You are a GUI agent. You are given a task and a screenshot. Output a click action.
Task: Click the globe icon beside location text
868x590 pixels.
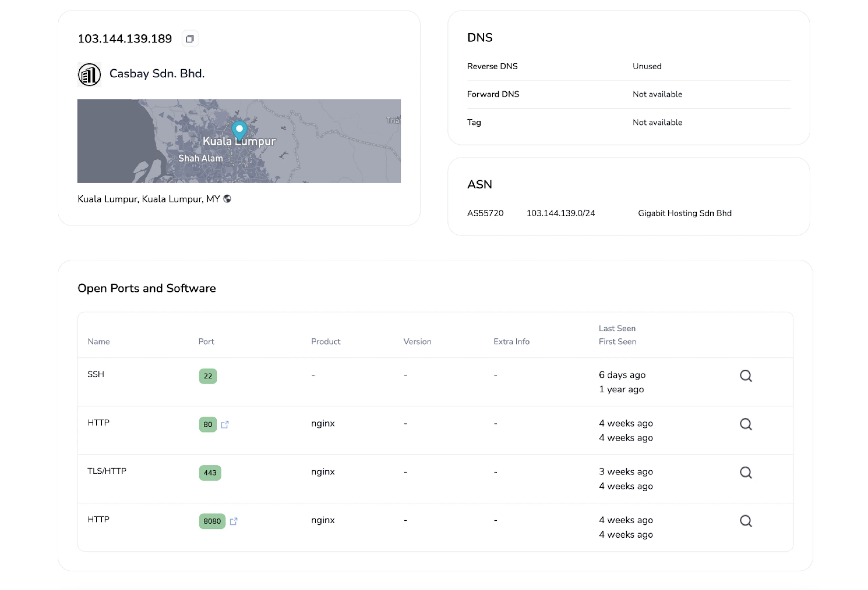click(227, 199)
